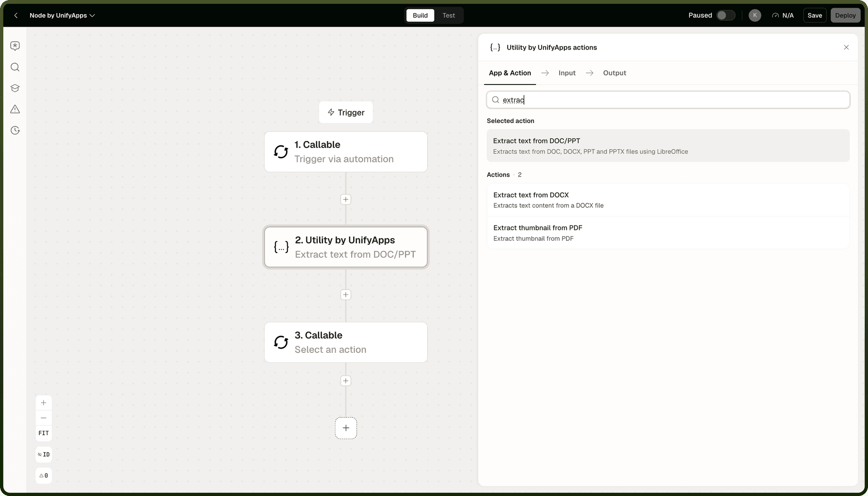This screenshot has height=496, width=868.
Task: Save the automation
Action: pos(815,15)
